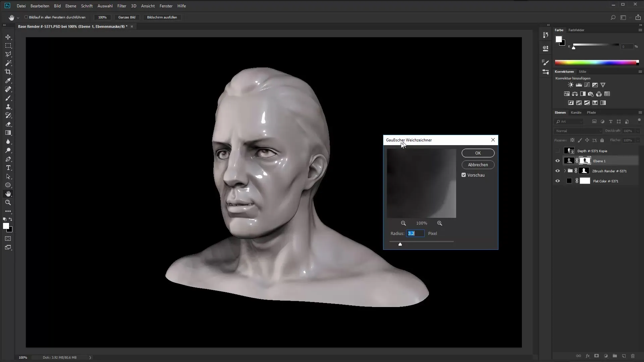Select the Ellipse shape tool

coord(8,185)
